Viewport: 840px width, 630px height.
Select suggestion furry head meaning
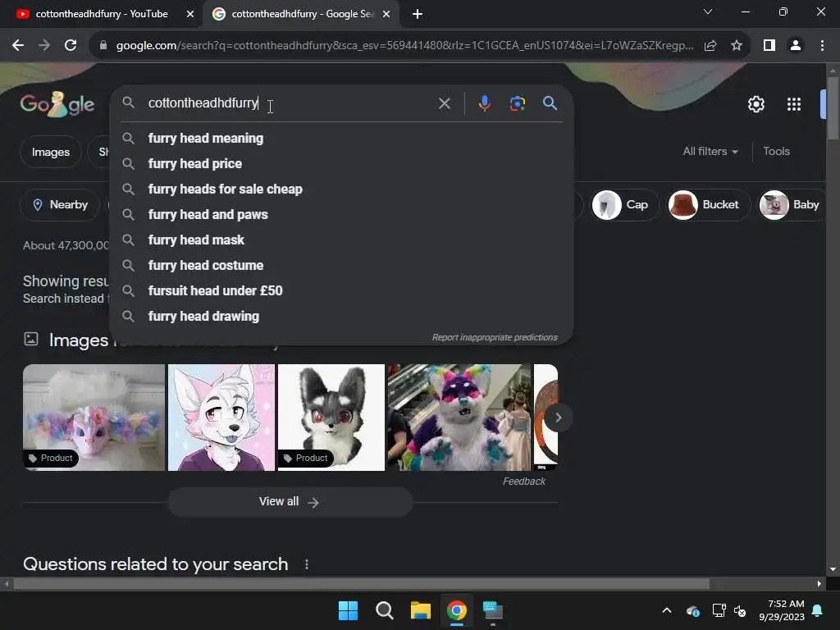pyautogui.click(x=341, y=138)
